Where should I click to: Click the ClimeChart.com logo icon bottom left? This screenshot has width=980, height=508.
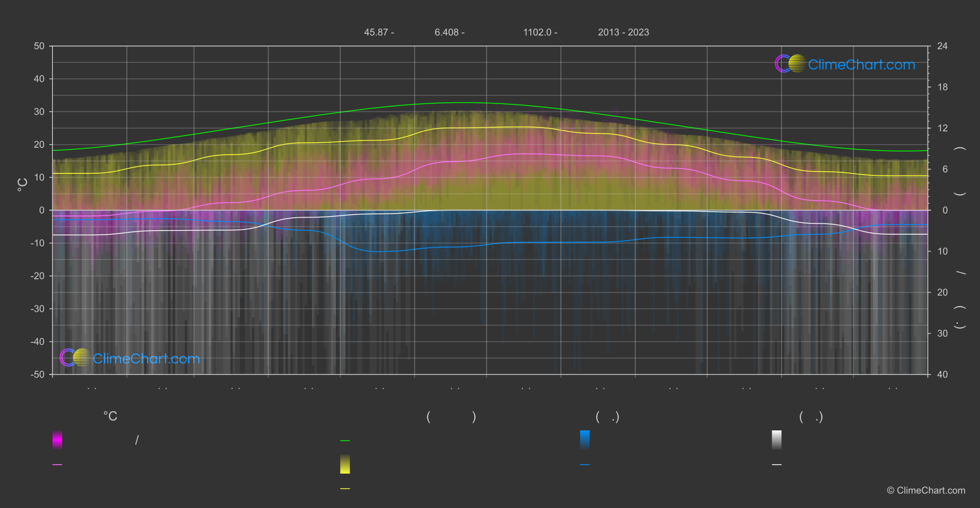tap(76, 357)
